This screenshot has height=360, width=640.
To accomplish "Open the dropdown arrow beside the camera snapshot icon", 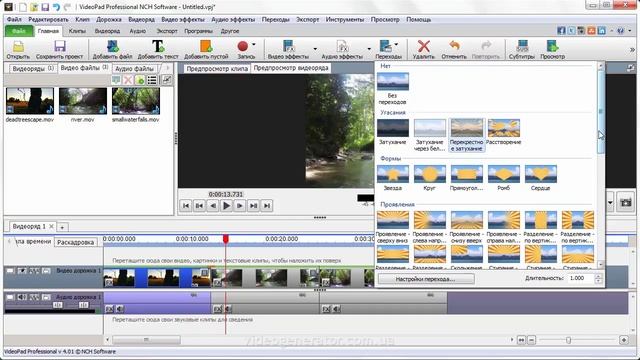I will pyautogui.click(x=610, y=202).
